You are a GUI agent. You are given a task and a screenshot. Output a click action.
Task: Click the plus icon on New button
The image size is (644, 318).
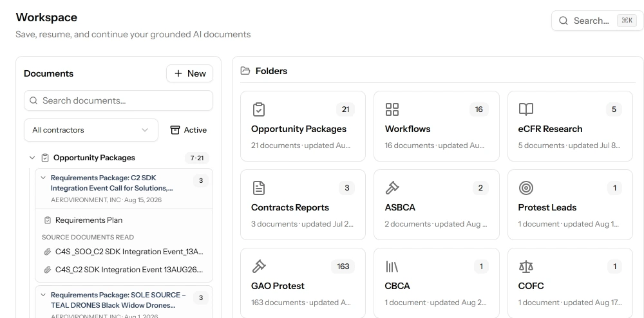coord(178,73)
